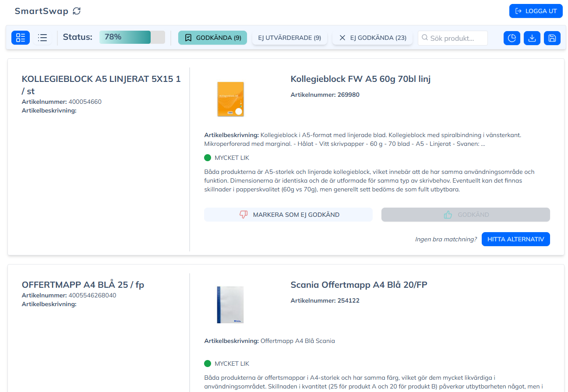568x392 pixels.
Task: Click Hitta alternativ for the Kollegieblock
Action: [515, 239]
